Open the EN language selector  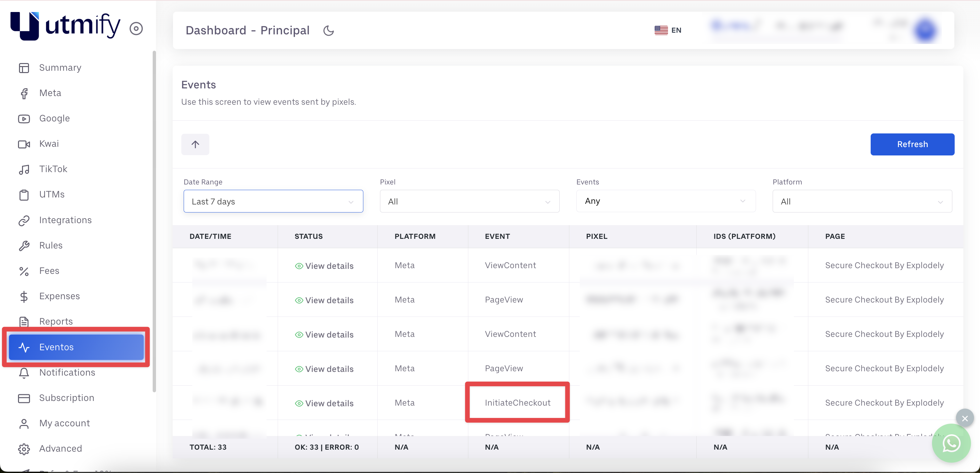[668, 30]
